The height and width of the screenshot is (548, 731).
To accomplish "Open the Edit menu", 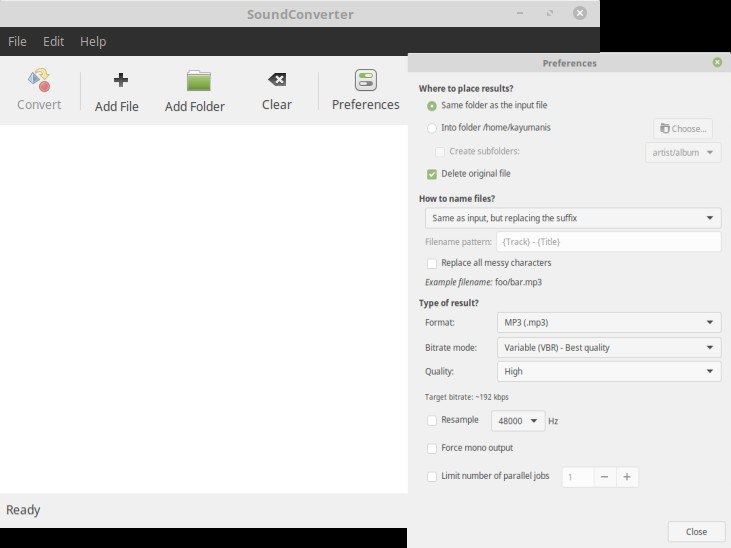I will 53,42.
